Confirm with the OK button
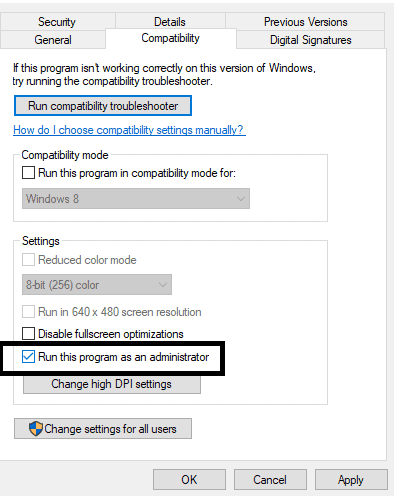Screen dimensions: 394x496 point(189,480)
